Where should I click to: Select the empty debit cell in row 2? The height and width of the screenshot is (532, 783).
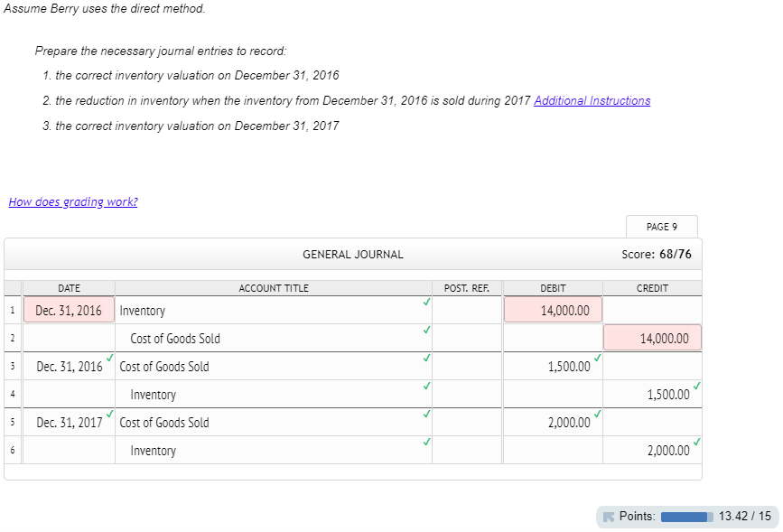point(553,338)
